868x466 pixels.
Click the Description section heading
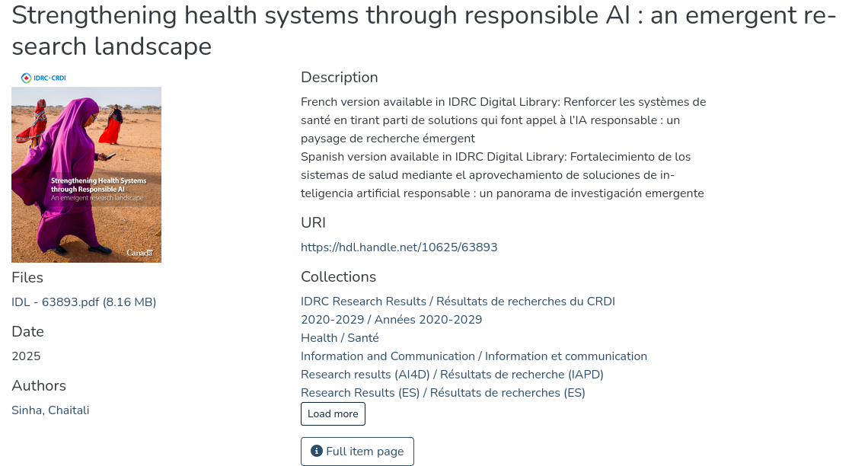(x=339, y=78)
